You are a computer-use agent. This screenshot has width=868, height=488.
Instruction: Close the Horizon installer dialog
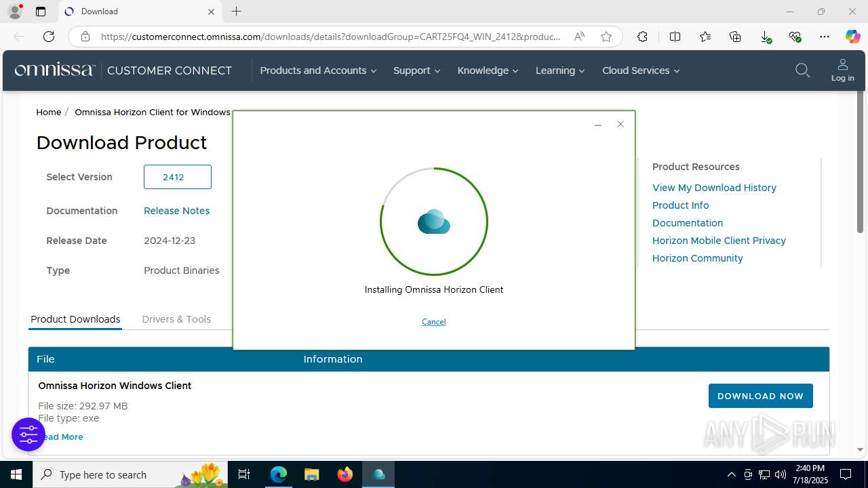coord(620,124)
